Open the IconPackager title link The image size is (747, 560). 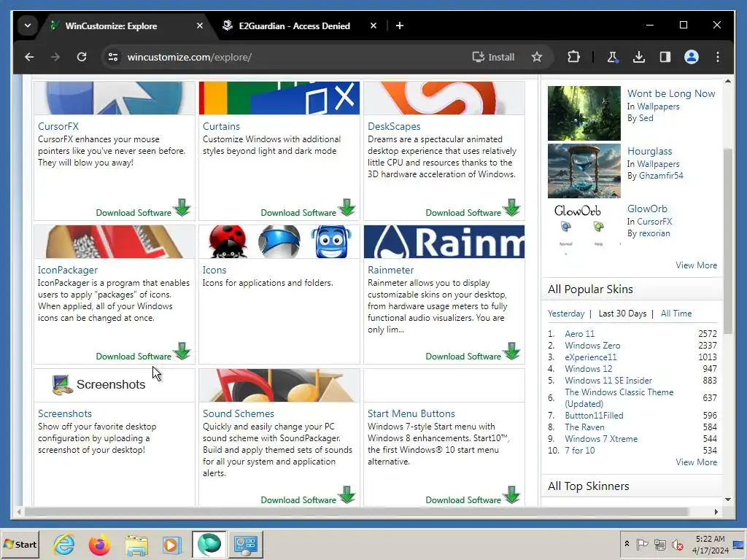pos(68,270)
